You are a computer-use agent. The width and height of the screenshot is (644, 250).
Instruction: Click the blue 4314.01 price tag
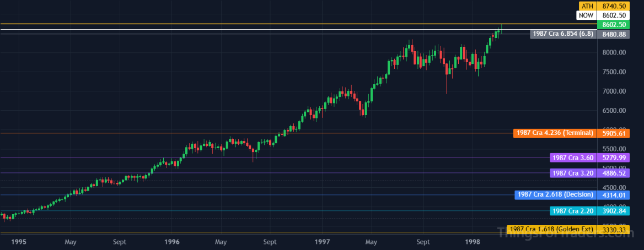click(614, 194)
